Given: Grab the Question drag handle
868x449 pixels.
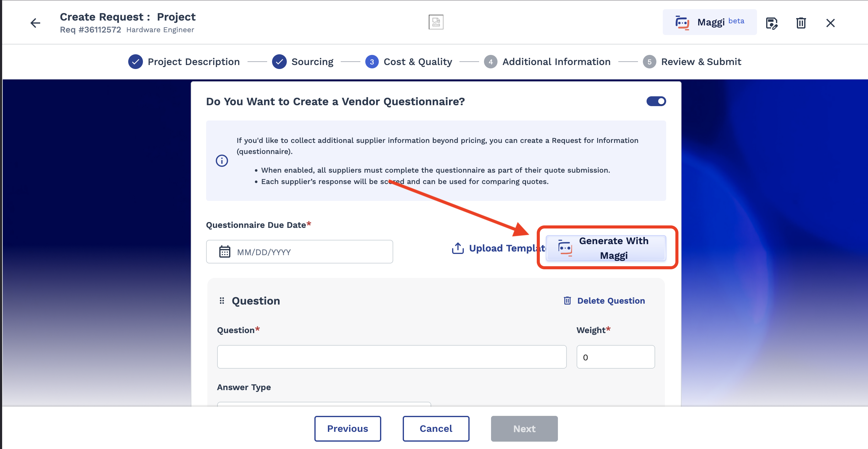Looking at the screenshot, I should [x=222, y=301].
